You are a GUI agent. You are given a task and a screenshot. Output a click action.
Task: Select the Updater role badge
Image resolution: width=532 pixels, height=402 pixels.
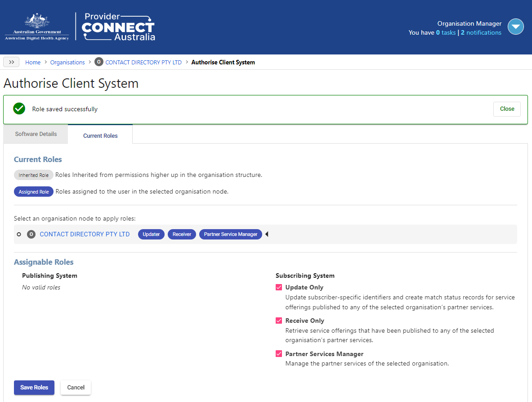[151, 234]
